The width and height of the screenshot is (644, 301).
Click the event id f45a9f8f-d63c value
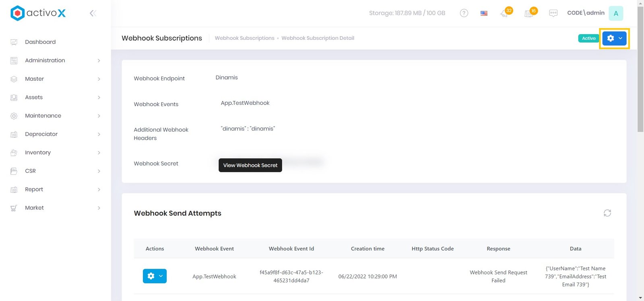[x=291, y=276]
